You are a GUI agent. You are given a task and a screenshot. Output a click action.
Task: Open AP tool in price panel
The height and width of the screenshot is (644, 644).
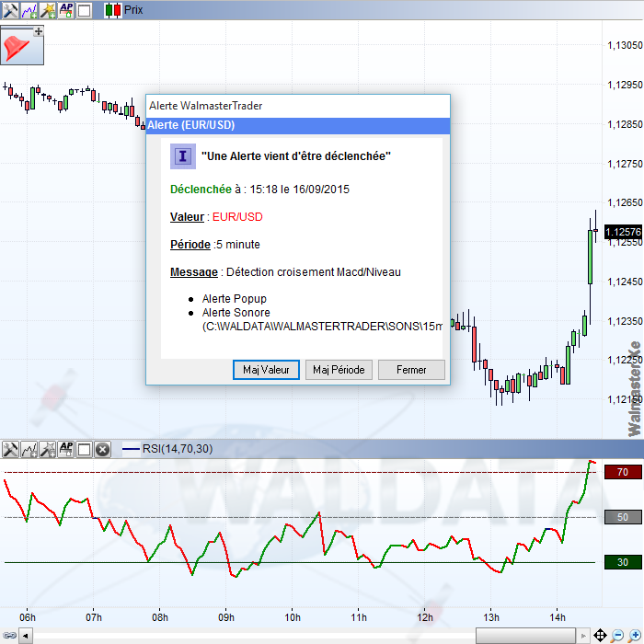click(x=66, y=10)
